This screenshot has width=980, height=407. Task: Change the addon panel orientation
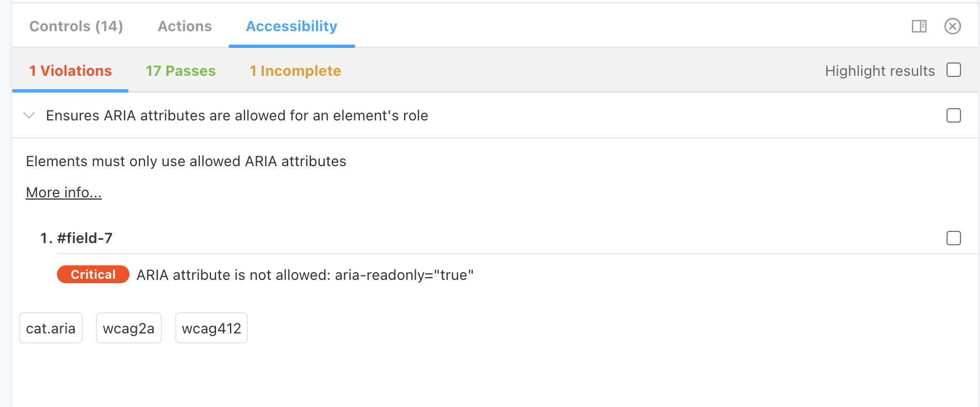pos(919,26)
